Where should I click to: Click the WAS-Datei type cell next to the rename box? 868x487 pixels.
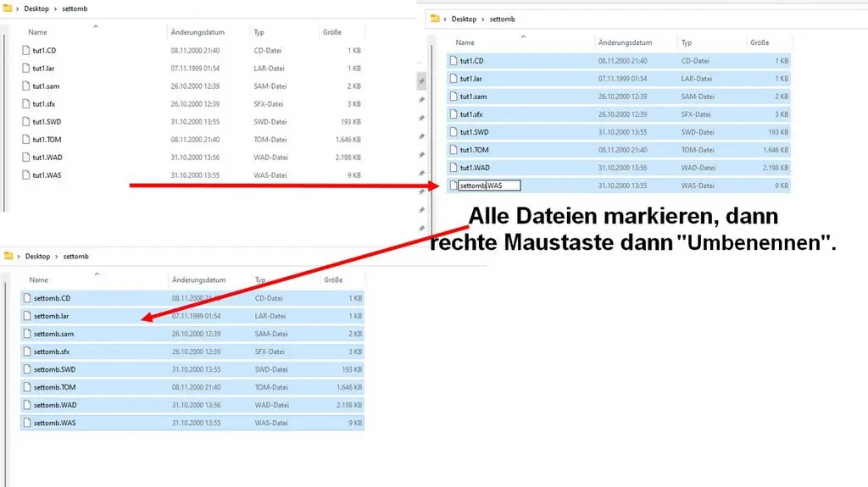(x=698, y=185)
